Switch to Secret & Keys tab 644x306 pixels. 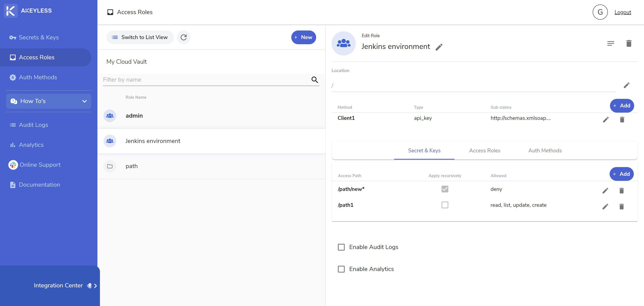tap(424, 151)
